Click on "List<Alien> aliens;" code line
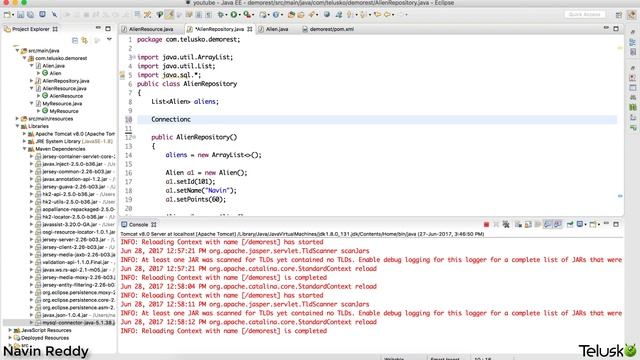Viewport: 640px width, 360px height. (185, 102)
